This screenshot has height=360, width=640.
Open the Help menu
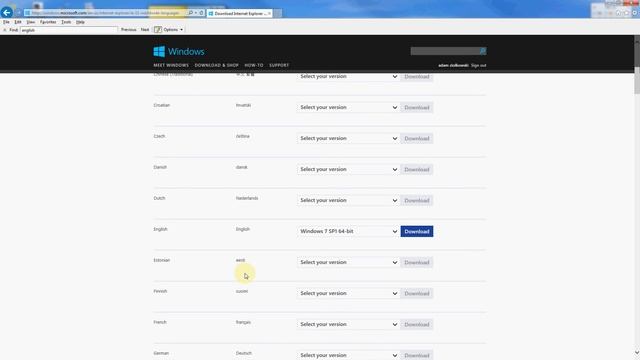point(80,22)
